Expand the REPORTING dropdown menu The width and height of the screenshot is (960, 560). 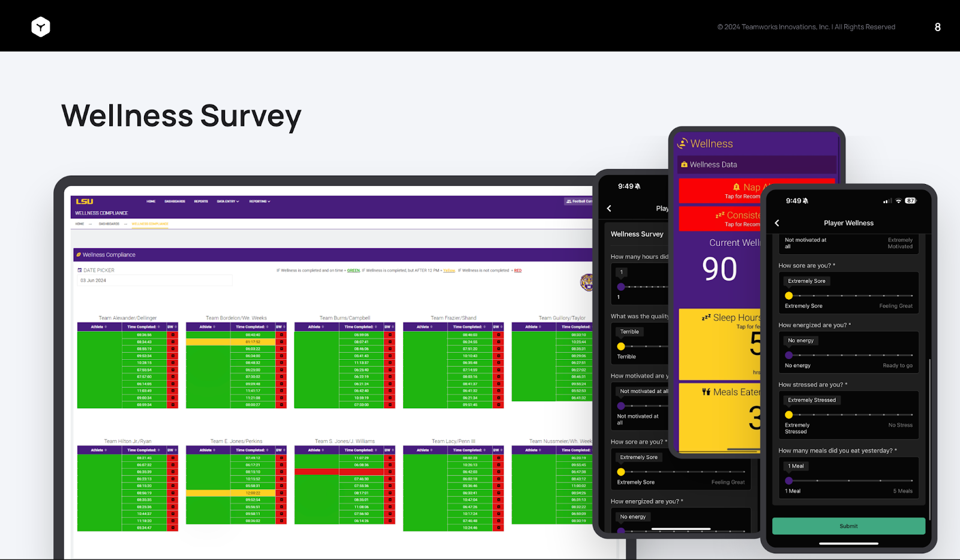tap(260, 201)
